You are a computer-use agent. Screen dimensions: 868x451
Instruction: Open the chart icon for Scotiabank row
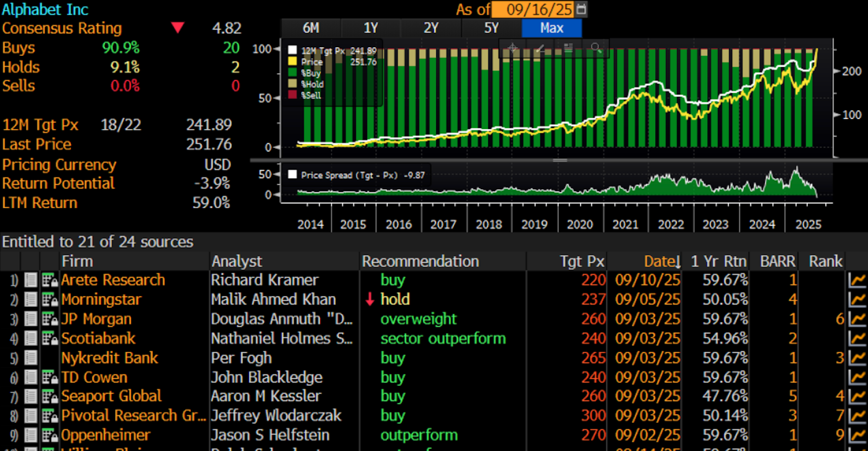857,339
